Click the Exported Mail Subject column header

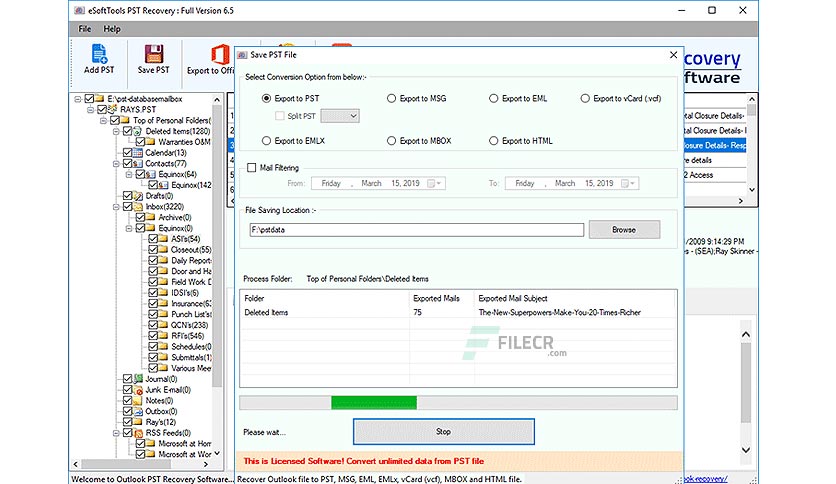pos(513,298)
